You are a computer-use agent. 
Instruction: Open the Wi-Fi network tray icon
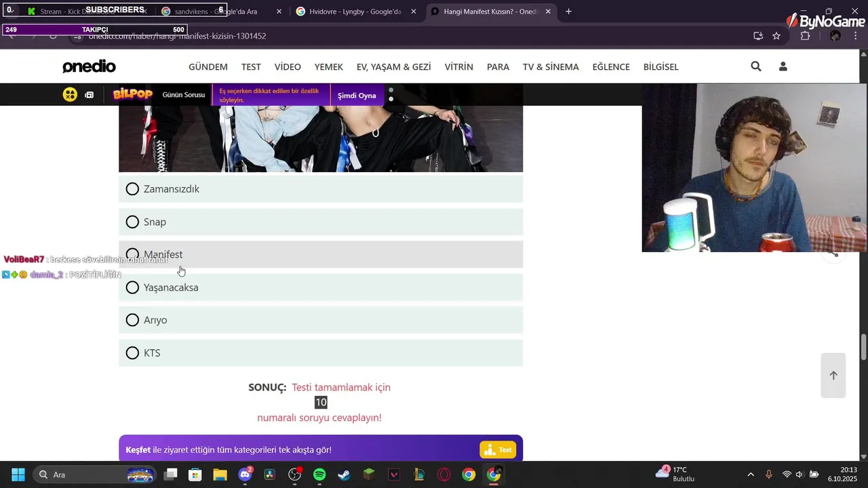click(x=787, y=474)
